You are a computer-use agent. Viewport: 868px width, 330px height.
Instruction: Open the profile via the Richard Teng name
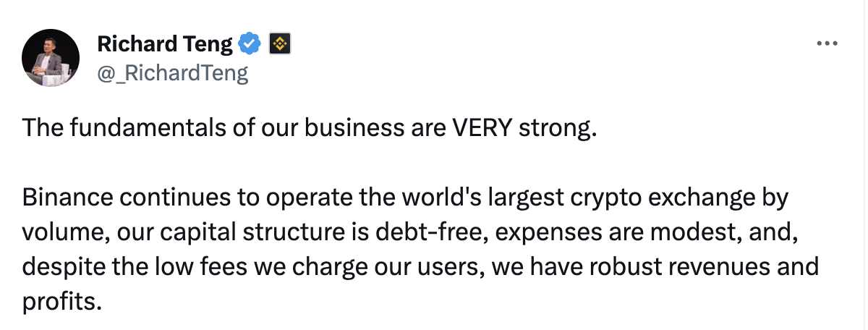(x=165, y=44)
